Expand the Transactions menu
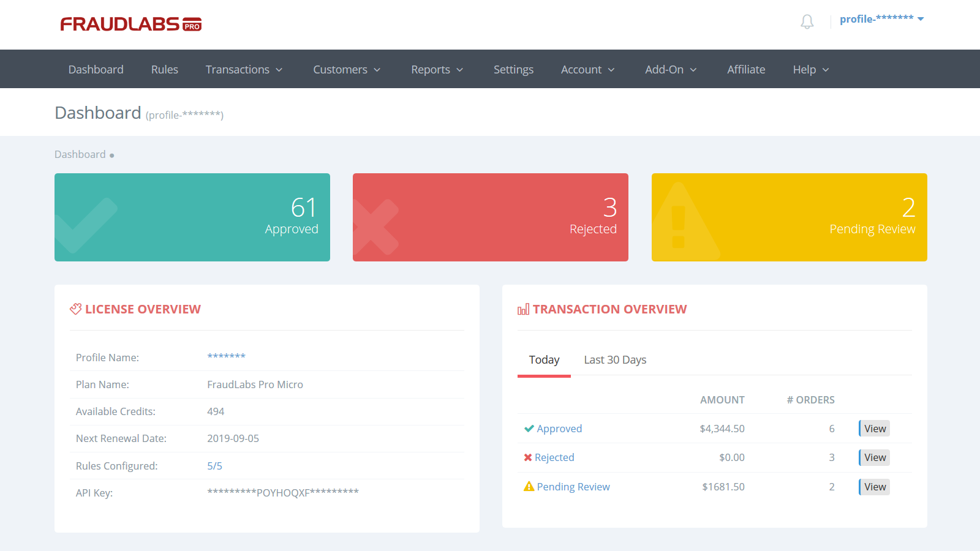The image size is (980, 551). [244, 69]
